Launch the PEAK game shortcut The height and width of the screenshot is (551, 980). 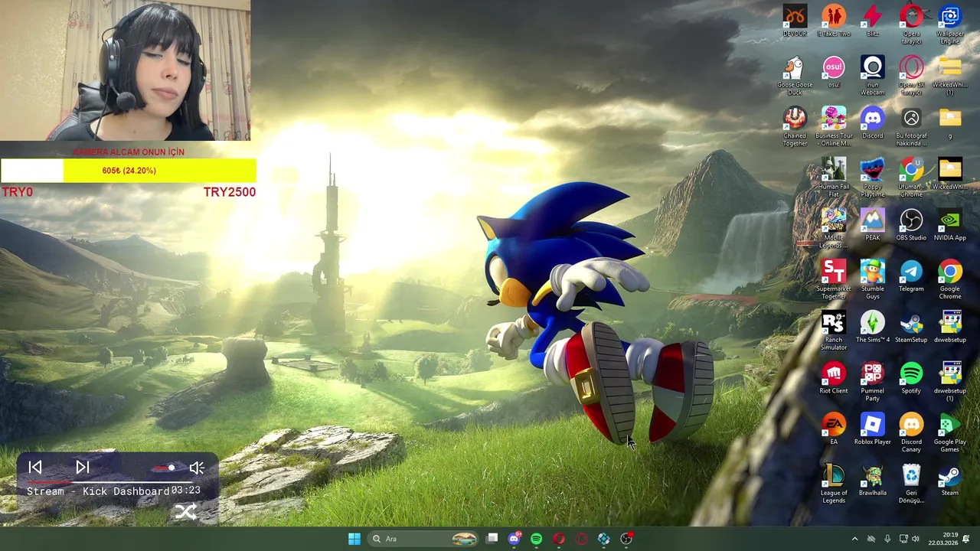coord(872,224)
